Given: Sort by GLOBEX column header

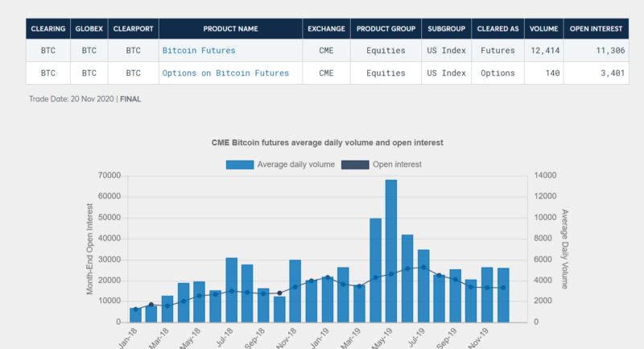Looking at the screenshot, I should (89, 29).
